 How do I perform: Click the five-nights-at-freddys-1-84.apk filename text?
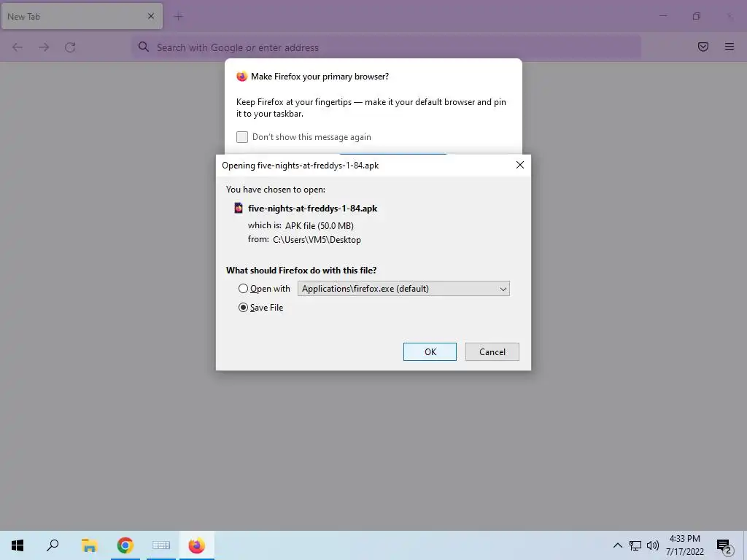click(x=312, y=208)
